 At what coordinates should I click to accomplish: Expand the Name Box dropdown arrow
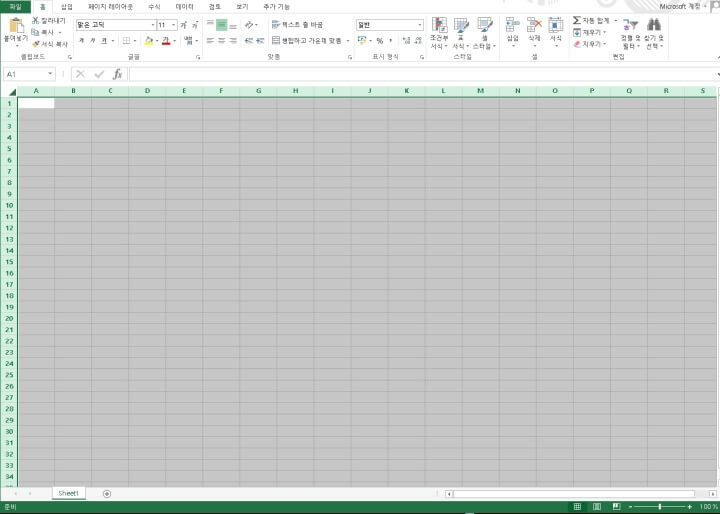pos(50,74)
